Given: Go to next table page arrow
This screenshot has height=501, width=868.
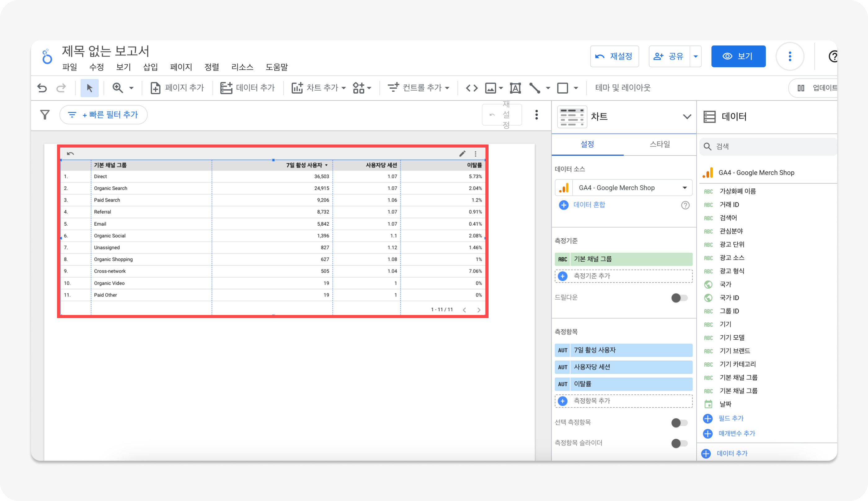Looking at the screenshot, I should (x=479, y=310).
